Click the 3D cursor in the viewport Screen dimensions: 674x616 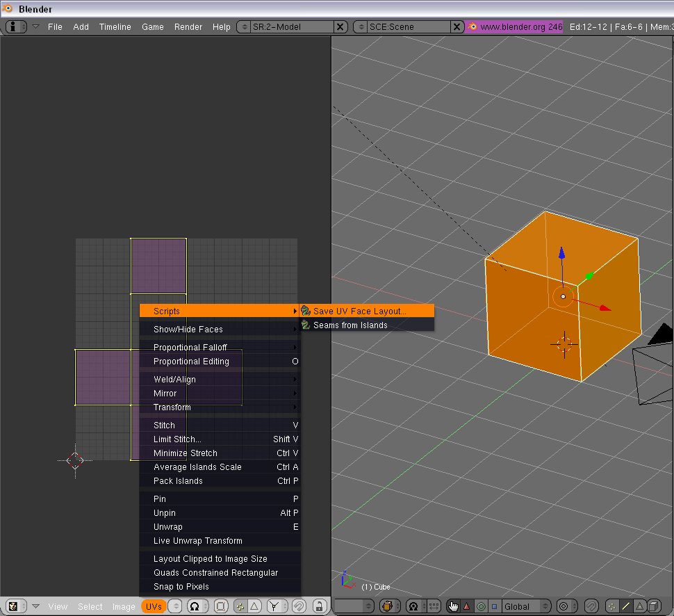click(x=564, y=344)
